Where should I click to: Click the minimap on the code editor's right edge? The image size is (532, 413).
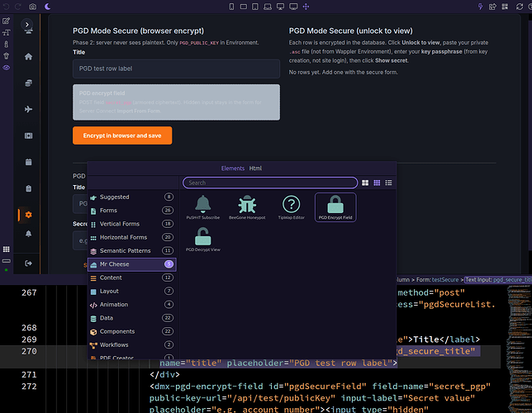tap(518, 348)
